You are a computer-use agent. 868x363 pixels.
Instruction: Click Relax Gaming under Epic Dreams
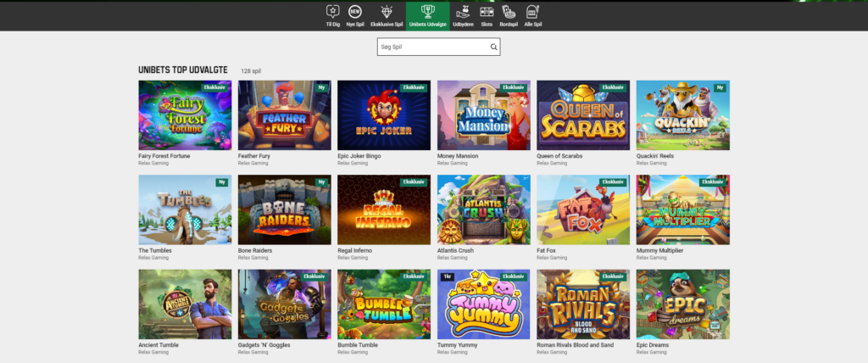click(652, 353)
